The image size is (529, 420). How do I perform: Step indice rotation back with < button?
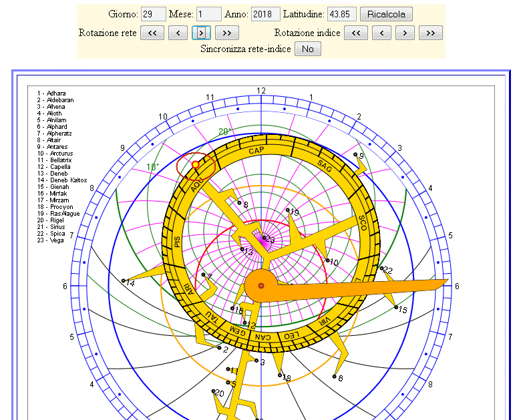381,33
